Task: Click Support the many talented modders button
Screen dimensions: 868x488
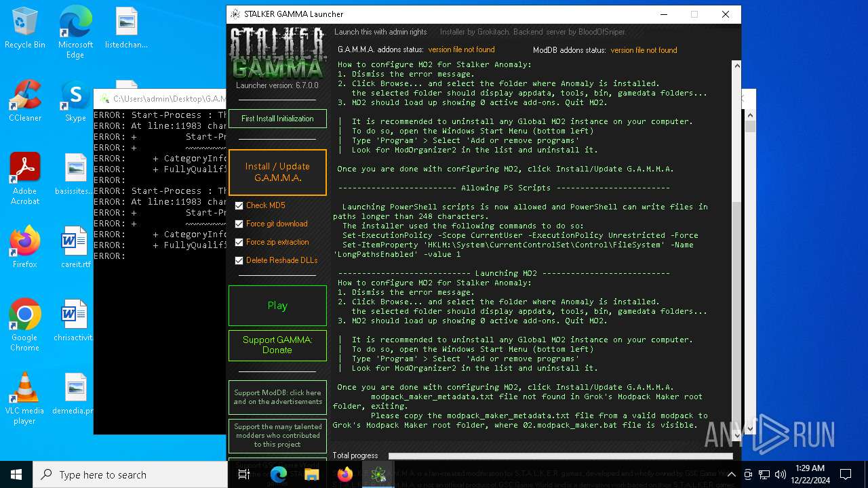Action: [x=277, y=436]
